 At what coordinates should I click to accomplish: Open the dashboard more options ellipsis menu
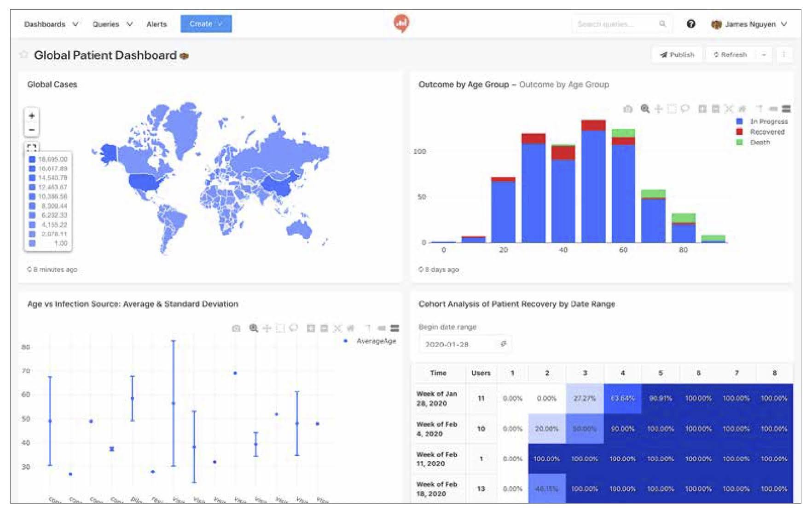tap(784, 55)
